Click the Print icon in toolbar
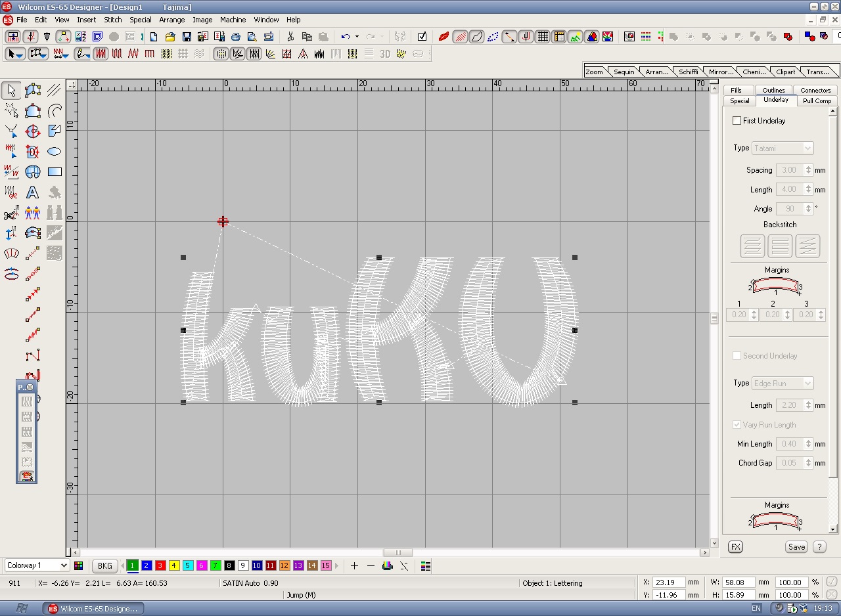 236,37
